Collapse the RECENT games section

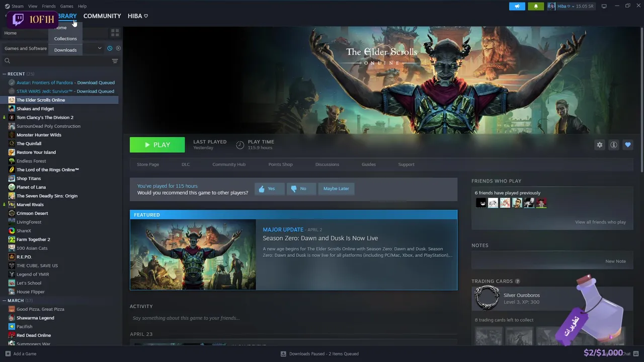4,74
